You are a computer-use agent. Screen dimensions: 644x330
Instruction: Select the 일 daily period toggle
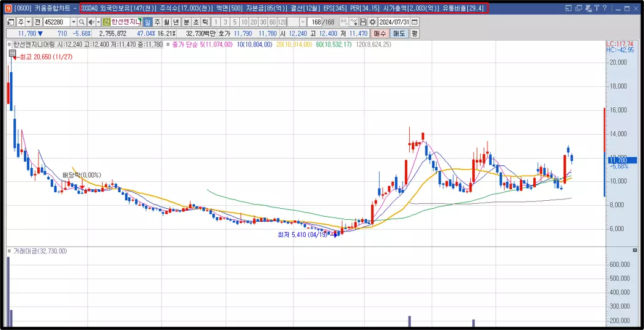tap(148, 22)
